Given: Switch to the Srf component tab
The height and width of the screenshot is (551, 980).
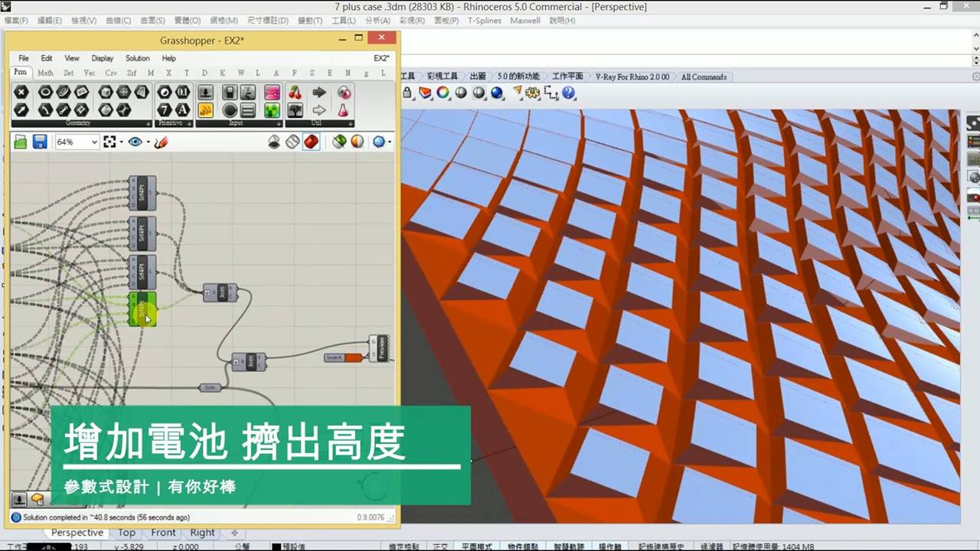Looking at the screenshot, I should pyautogui.click(x=132, y=73).
